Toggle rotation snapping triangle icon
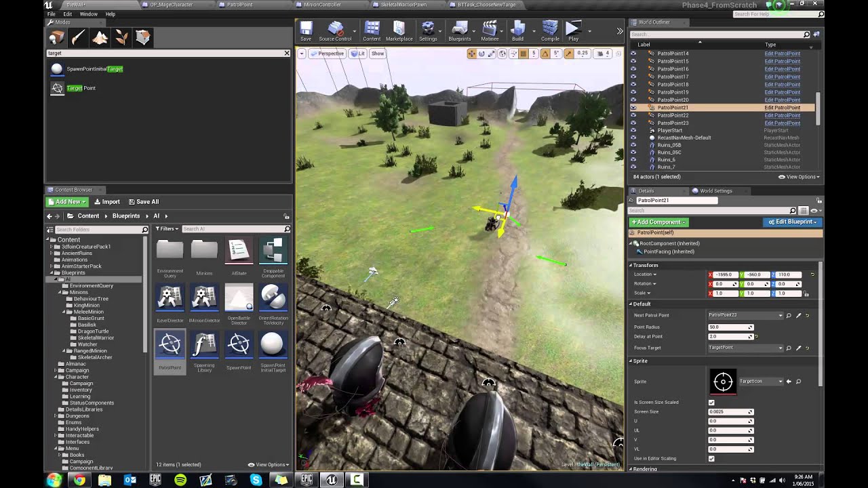Image resolution: width=868 pixels, height=488 pixels. 545,54
